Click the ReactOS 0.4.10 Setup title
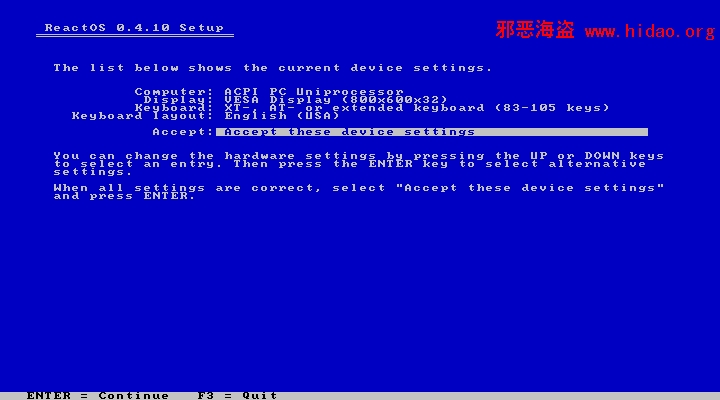Image resolution: width=720 pixels, height=400 pixels. pos(134,28)
